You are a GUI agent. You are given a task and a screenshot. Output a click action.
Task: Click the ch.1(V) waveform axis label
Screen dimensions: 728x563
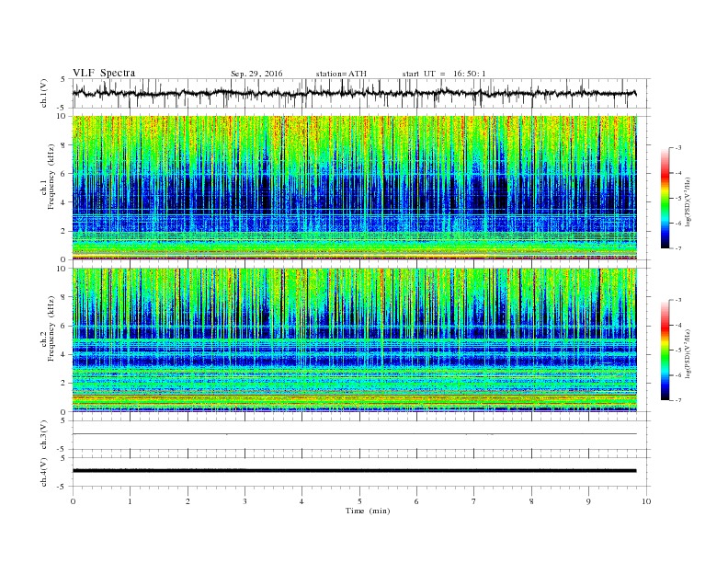click(x=44, y=92)
